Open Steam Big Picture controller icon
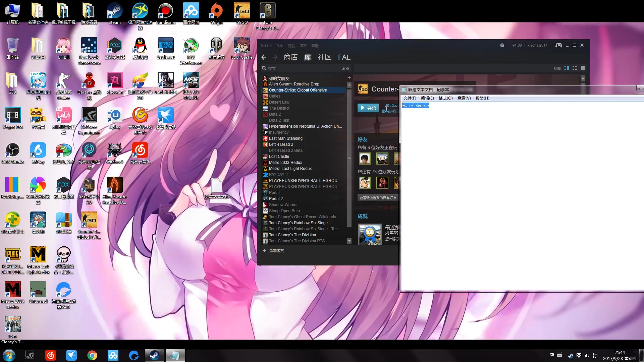Viewport: 644px width, 362px height. click(x=558, y=45)
